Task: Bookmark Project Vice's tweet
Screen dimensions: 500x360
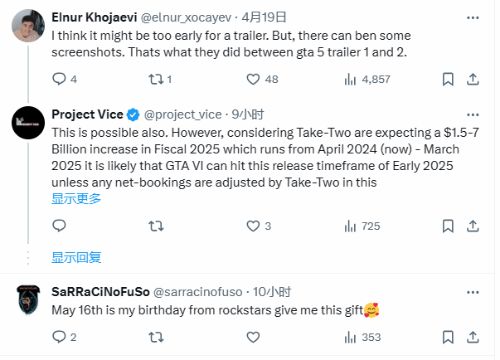Action: [x=448, y=226]
